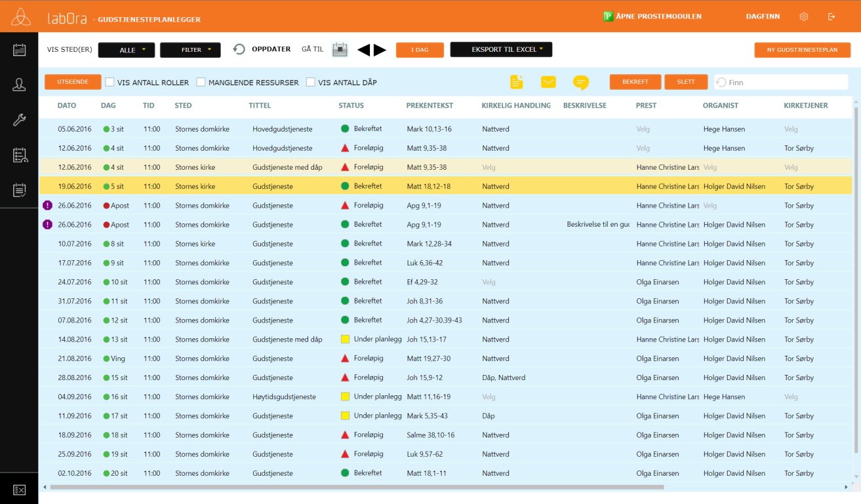
Task: Open the GÅ TIL calendar picker icon
Action: pos(340,50)
